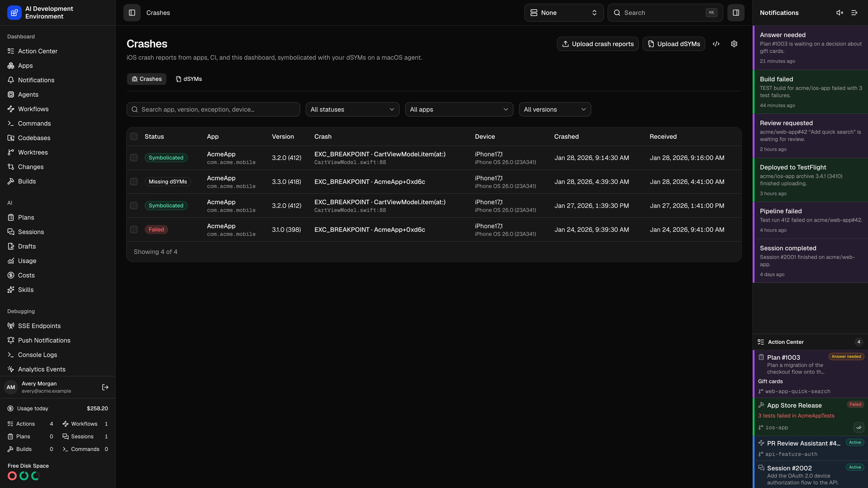This screenshot has width=868, height=488.
Task: Click the Avery Morgan avatar initials
Action: click(11, 387)
